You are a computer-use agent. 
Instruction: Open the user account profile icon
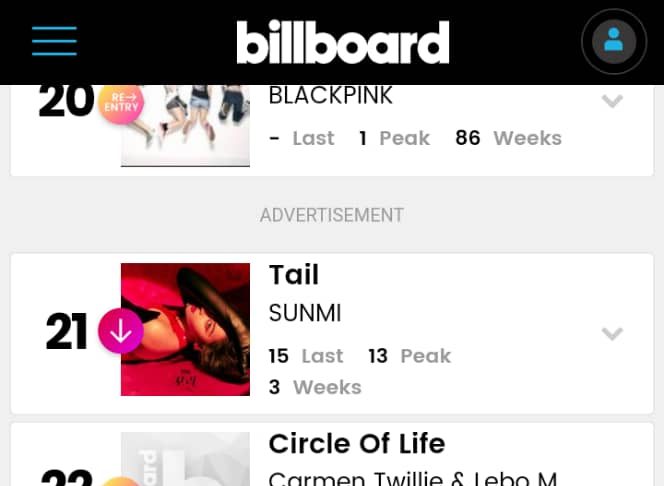coord(614,42)
